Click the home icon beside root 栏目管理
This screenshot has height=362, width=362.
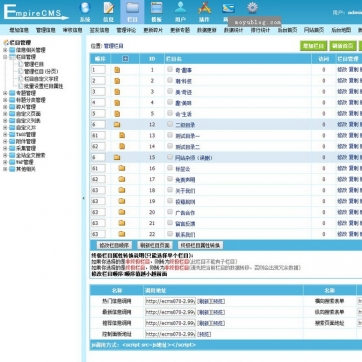pyautogui.click(x=6, y=43)
